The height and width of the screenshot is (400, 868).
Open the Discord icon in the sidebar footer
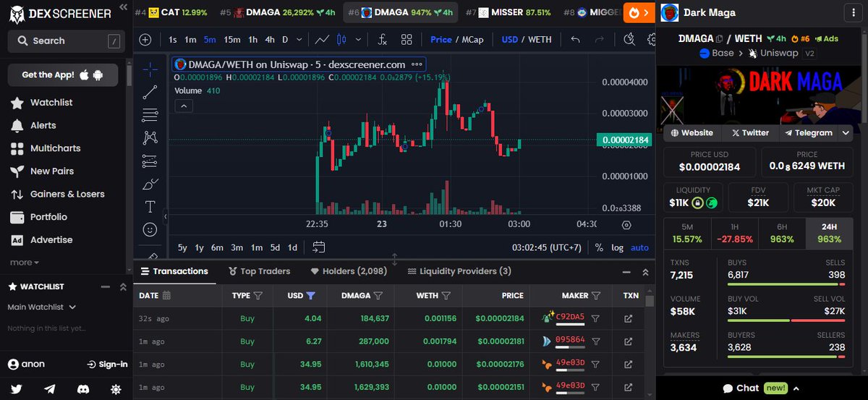coord(82,389)
